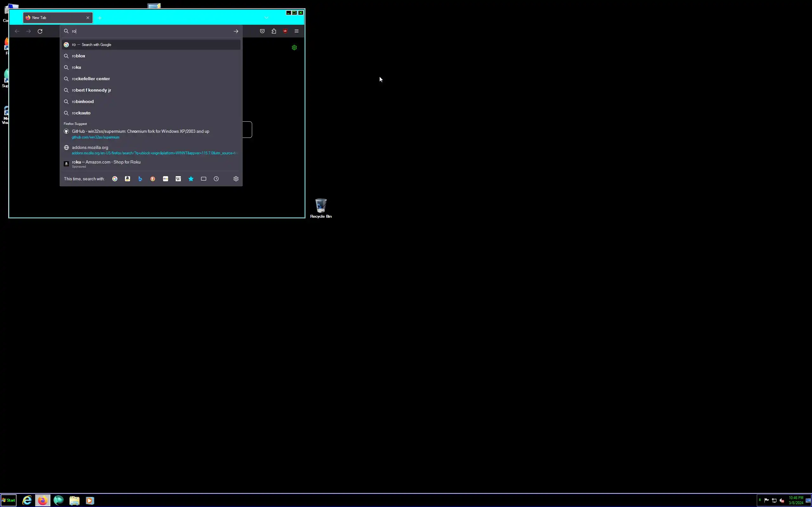812x507 pixels.
Task: Search this time with Bing
Action: (140, 179)
